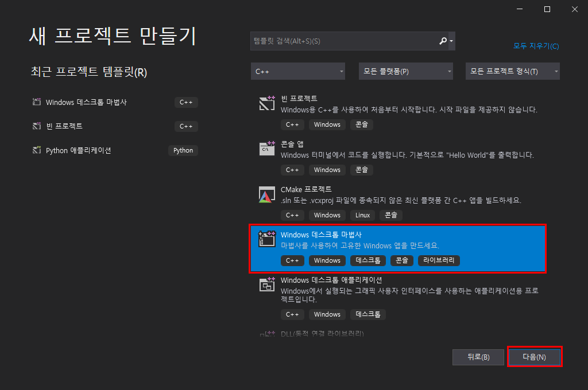Image resolution: width=588 pixels, height=390 pixels.
Task: Click C++ tag beside recent 빈 프로젝트
Action: [186, 126]
